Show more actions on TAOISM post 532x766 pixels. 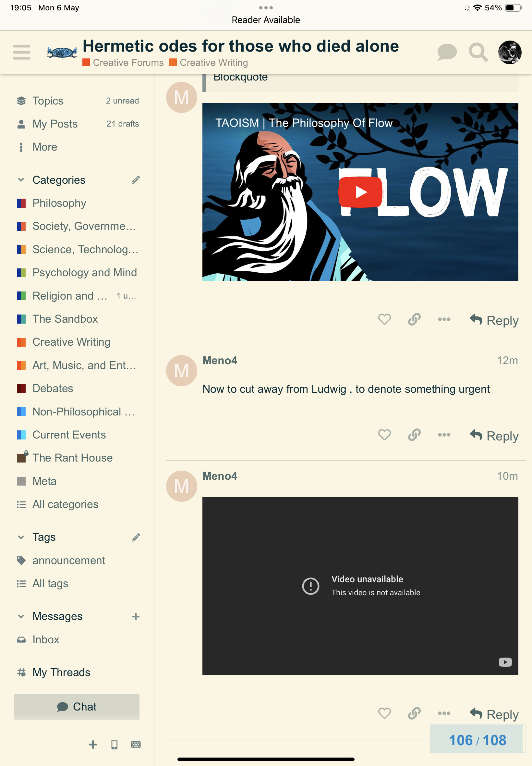444,319
